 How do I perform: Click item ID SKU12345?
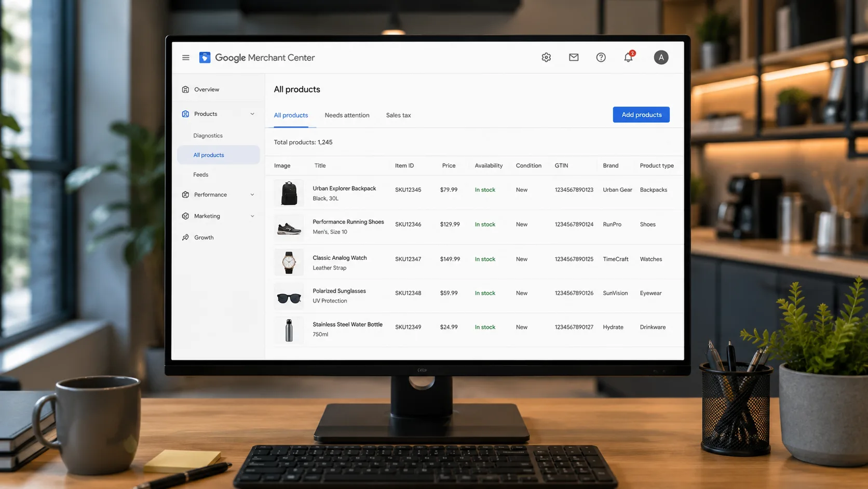tap(408, 190)
